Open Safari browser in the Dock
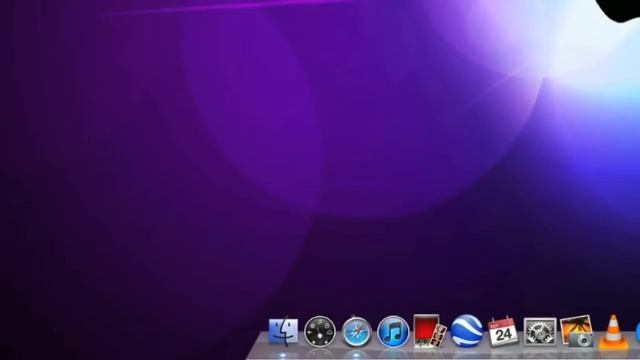Screen dimensions: 640x360 (x=357, y=332)
